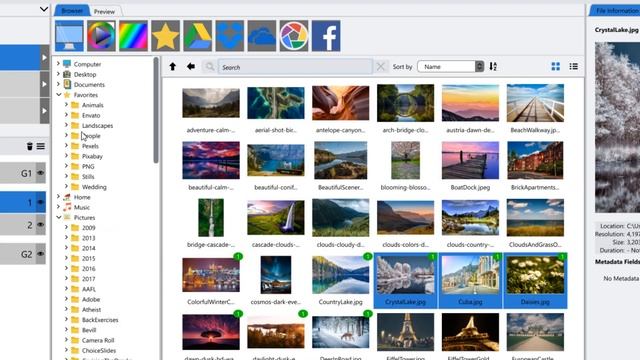This screenshot has height=360, width=640.
Task: Expand the Music tree node
Action: point(58,207)
